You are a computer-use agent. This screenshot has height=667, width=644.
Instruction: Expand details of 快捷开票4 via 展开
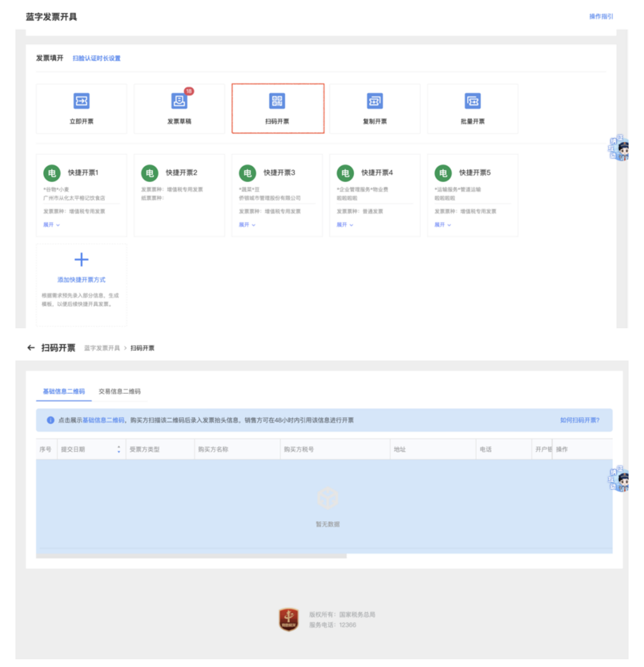[344, 224]
